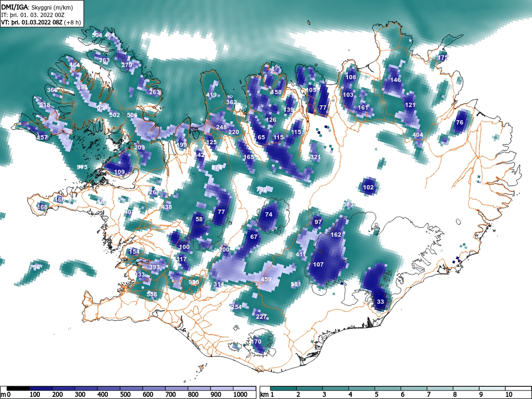Click the 'm 0' label on the legend
Screen dimensions: 532x399
pyautogui.click(x=5, y=395)
